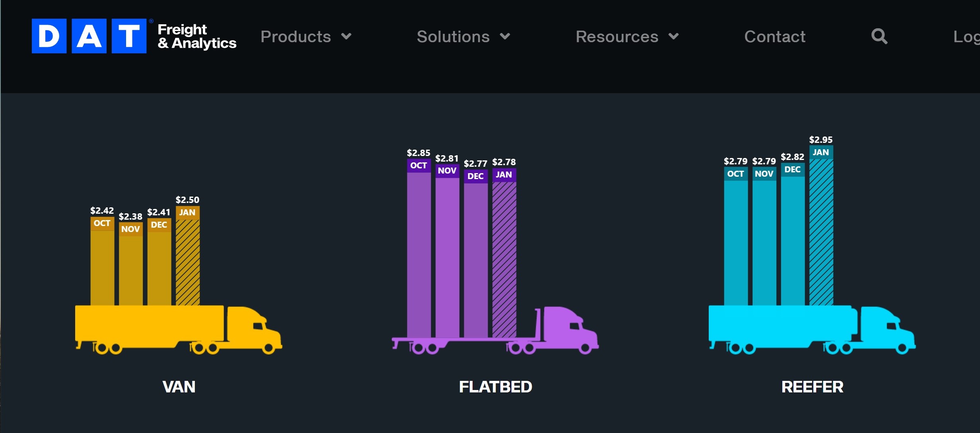Screen dimensions: 980x433
Task: Click the REEFER label
Action: [812, 386]
